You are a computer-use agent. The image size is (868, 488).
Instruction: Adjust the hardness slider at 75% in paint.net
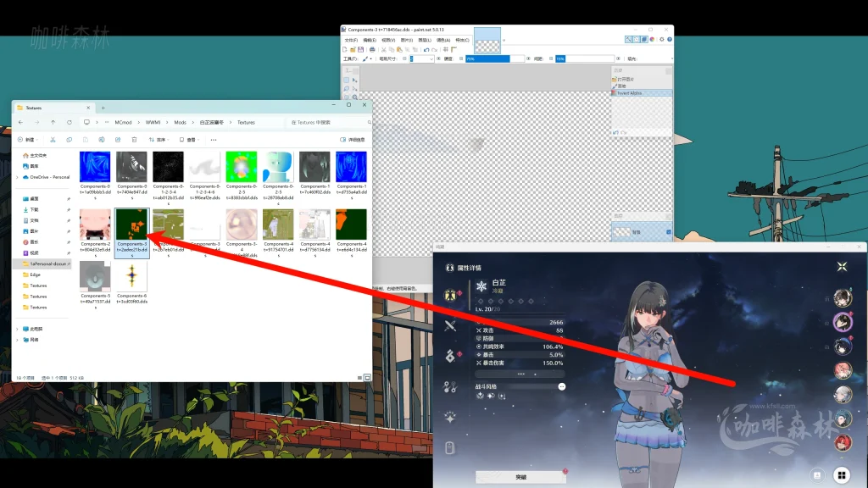click(495, 58)
